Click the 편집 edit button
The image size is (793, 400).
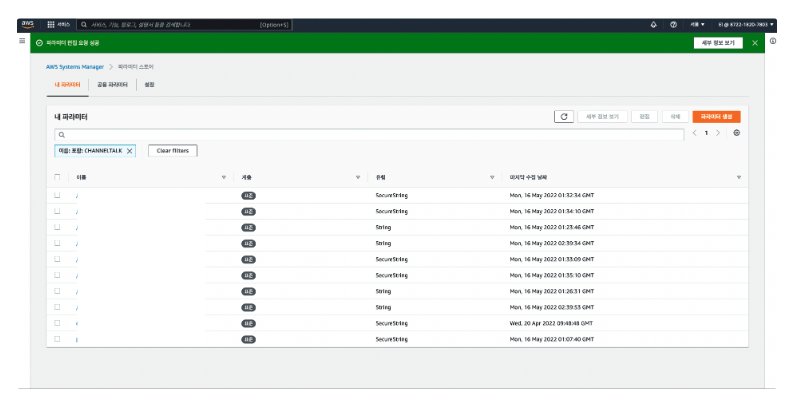(x=644, y=117)
